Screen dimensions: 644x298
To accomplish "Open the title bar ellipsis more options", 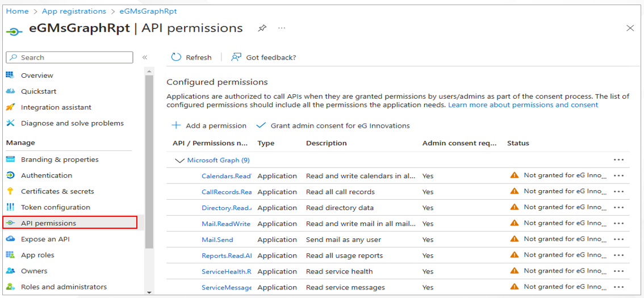I will (x=281, y=28).
